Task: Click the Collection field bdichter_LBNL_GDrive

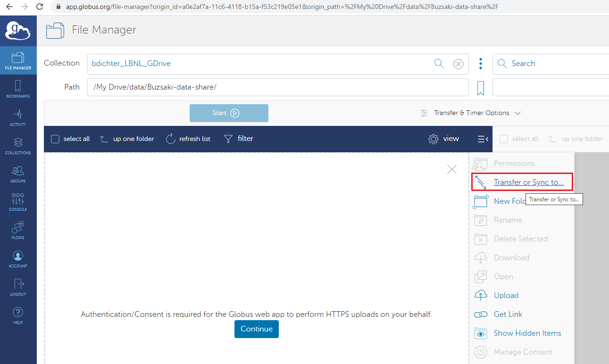Action: click(x=278, y=64)
